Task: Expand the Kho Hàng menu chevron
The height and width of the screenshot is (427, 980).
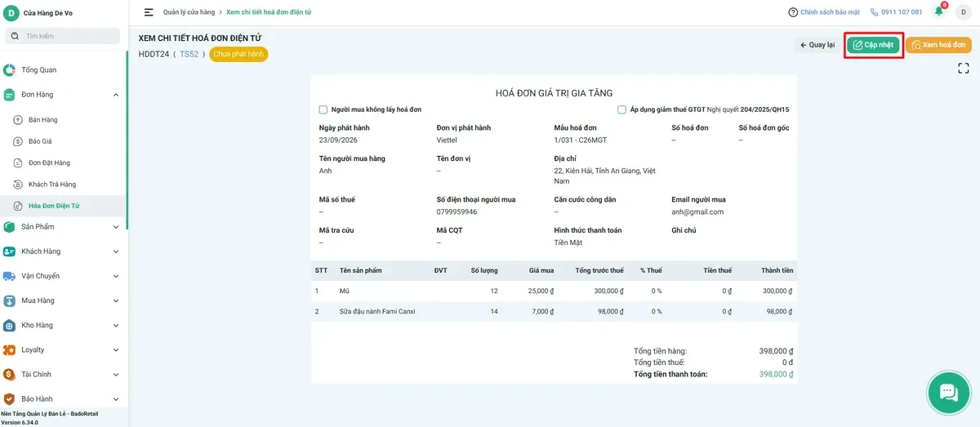Action: click(x=116, y=325)
